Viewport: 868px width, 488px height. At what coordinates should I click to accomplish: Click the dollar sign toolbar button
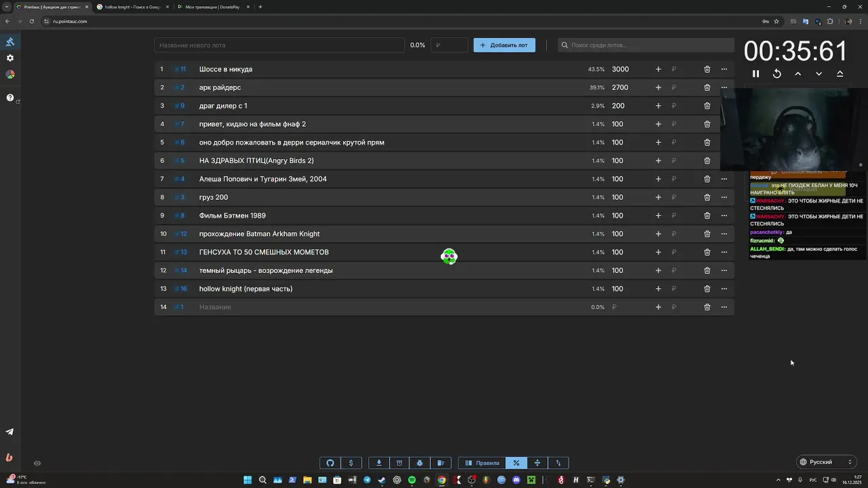(351, 463)
